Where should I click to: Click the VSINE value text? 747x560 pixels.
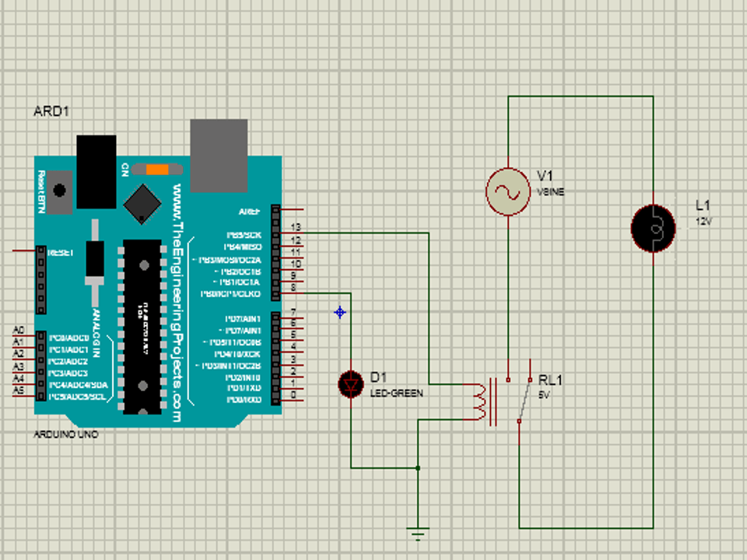[x=551, y=192]
